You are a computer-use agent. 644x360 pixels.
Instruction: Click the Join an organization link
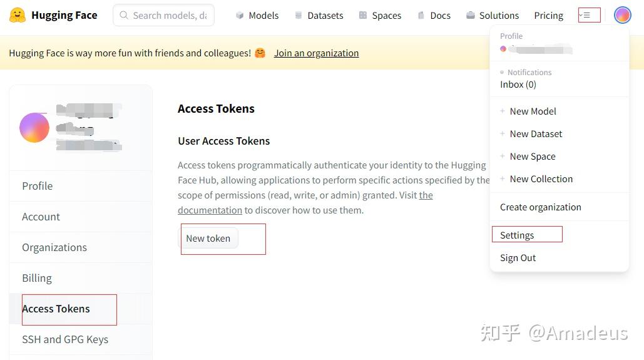(x=316, y=53)
